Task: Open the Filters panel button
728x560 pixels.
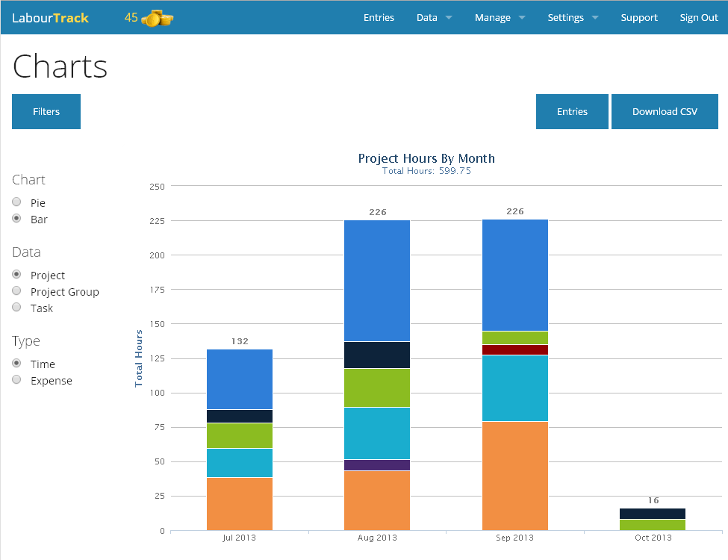Action: tap(46, 111)
